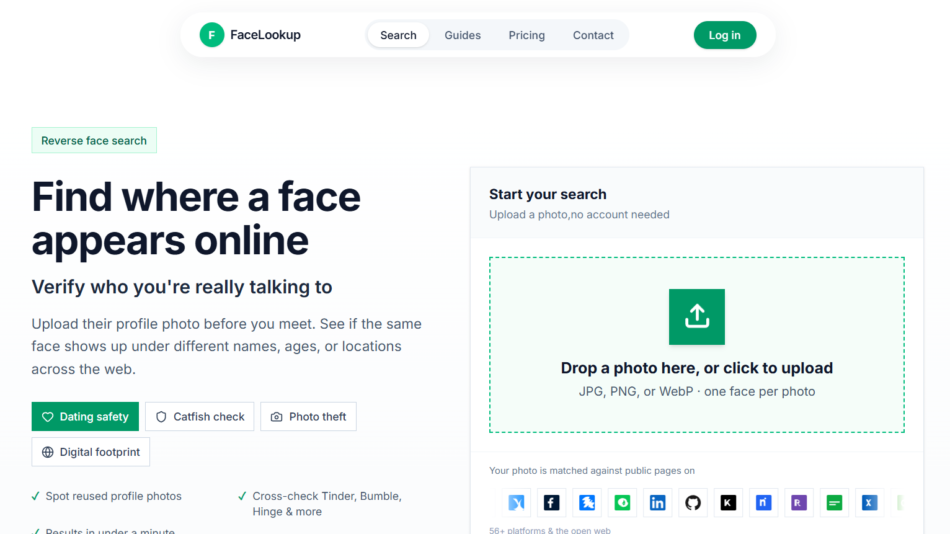The height and width of the screenshot is (534, 950).
Task: Click the 'Start your search' heading
Action: [548, 194]
